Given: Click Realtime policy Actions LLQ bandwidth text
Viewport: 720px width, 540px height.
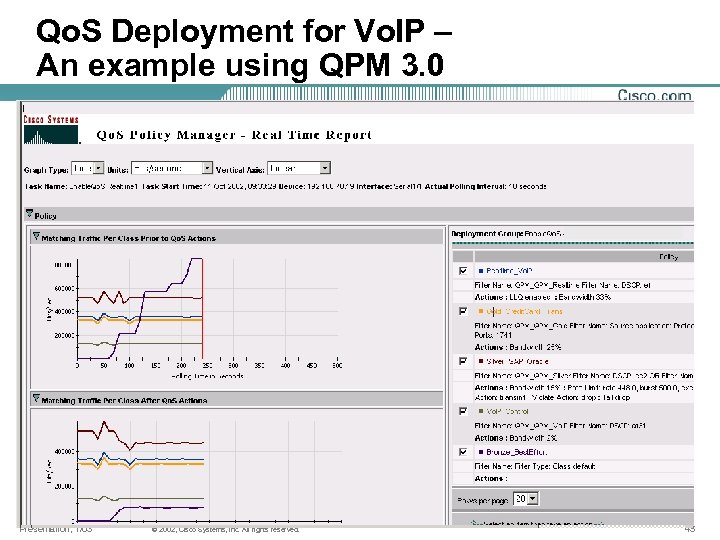Looking at the screenshot, I should point(542,297).
